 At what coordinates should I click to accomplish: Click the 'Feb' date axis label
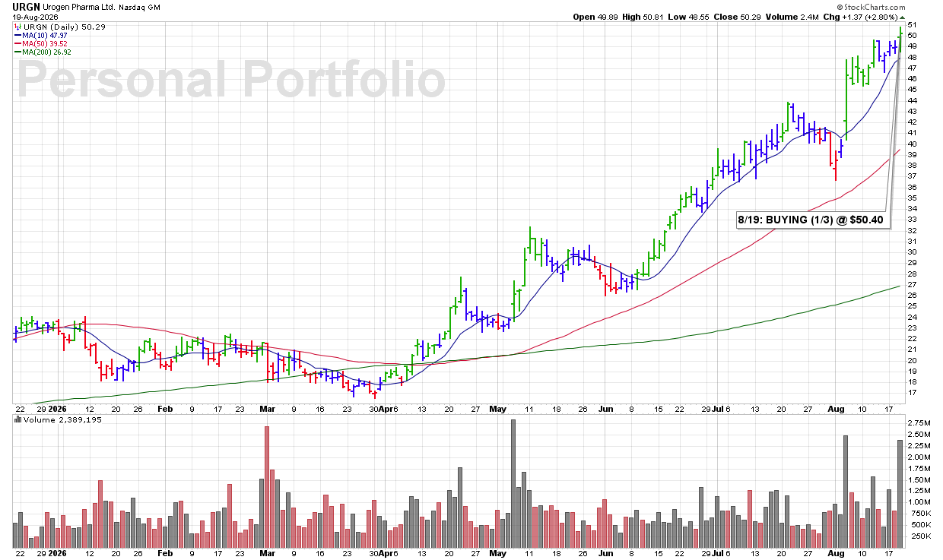pos(165,408)
